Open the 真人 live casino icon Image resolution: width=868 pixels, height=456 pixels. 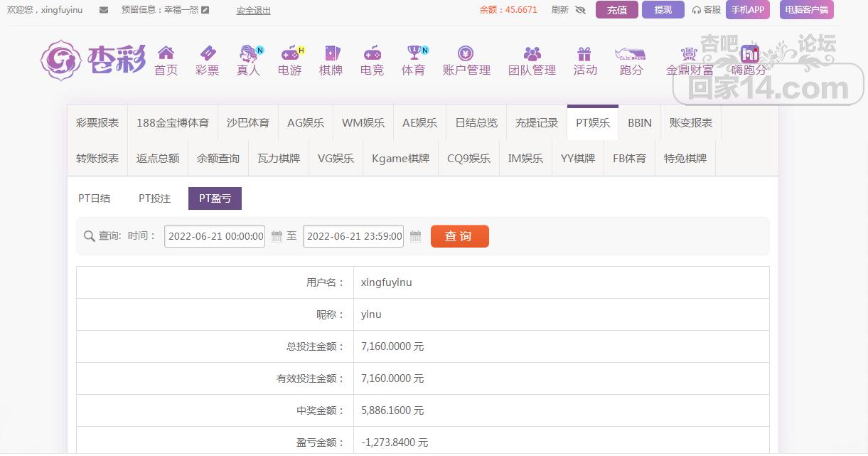tap(248, 53)
